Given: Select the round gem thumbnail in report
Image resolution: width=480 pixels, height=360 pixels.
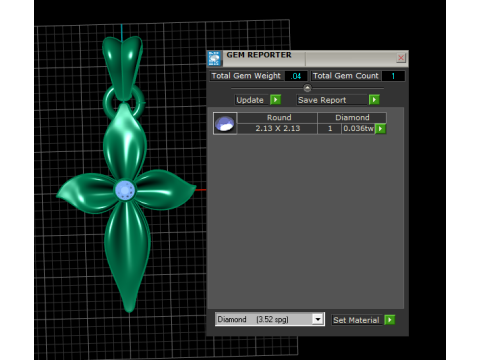Looking at the screenshot, I should [x=225, y=123].
